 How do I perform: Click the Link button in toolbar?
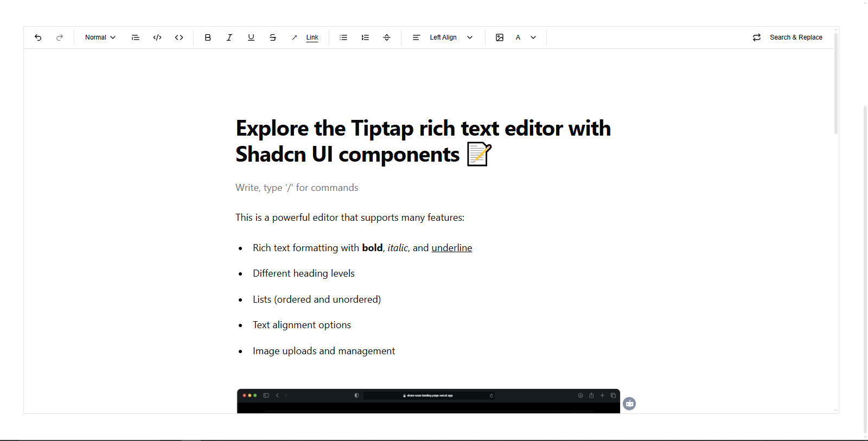(305, 37)
